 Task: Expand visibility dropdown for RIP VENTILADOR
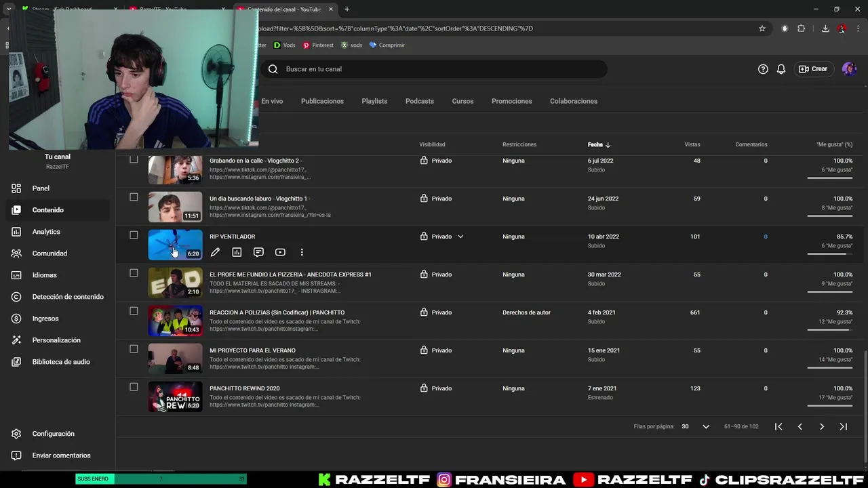point(460,237)
